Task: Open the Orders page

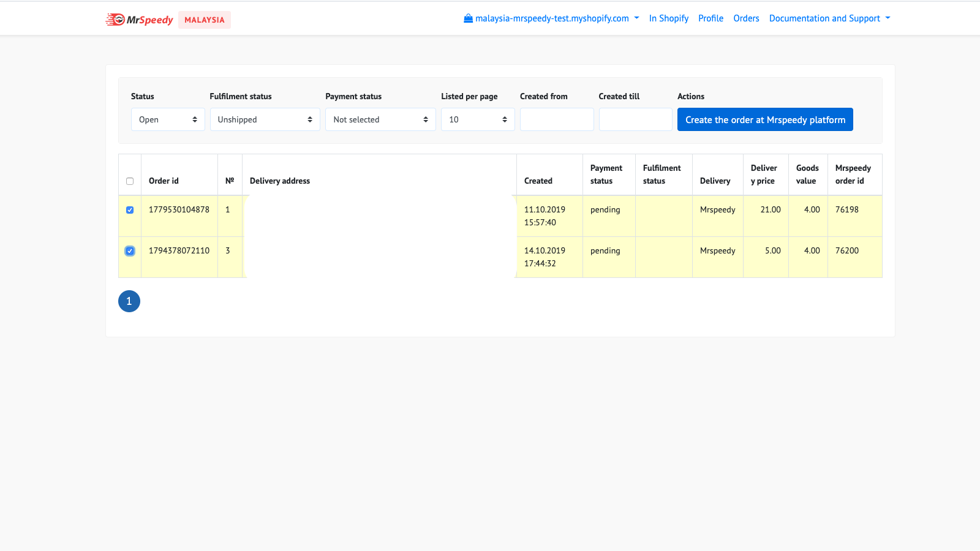Action: point(746,18)
